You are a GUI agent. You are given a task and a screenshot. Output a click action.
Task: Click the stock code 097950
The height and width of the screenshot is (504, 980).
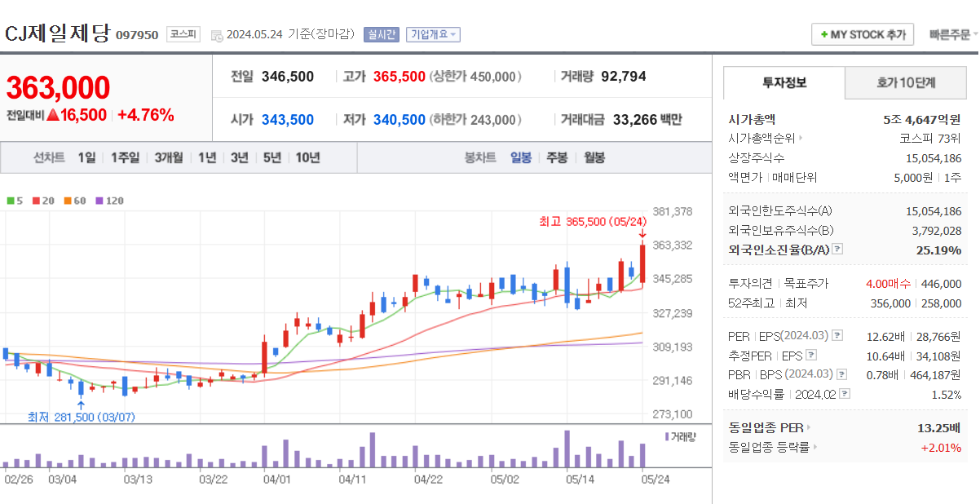[137, 34]
